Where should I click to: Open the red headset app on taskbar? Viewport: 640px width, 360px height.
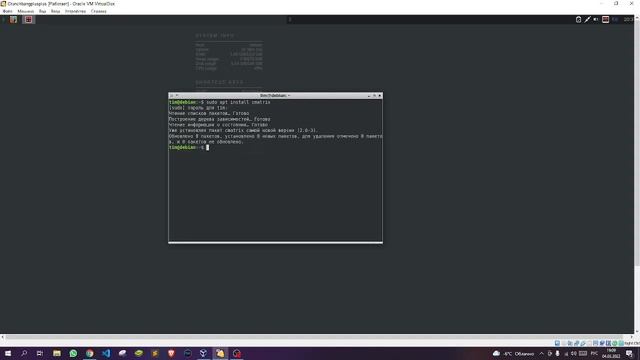coord(237,353)
